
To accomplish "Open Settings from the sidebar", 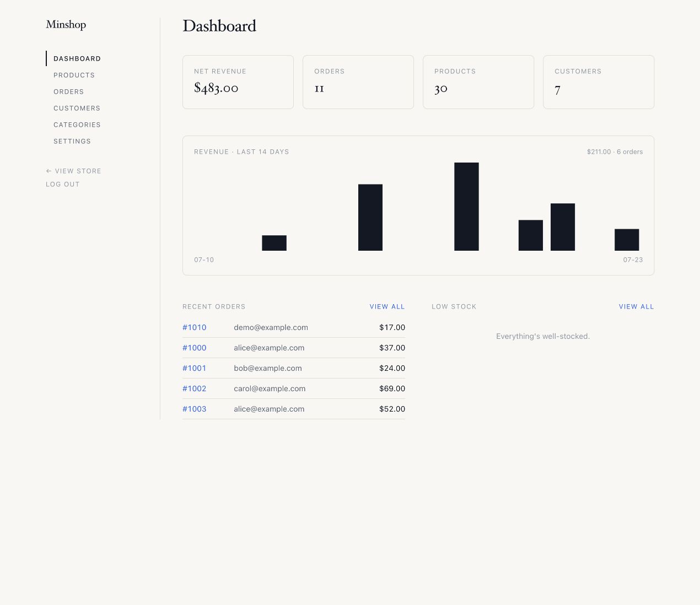I will click(72, 141).
